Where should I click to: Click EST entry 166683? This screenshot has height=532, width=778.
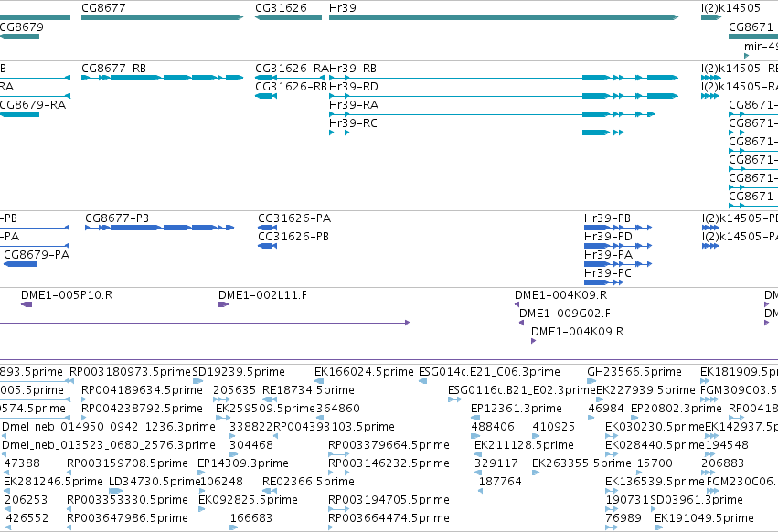pyautogui.click(x=251, y=518)
